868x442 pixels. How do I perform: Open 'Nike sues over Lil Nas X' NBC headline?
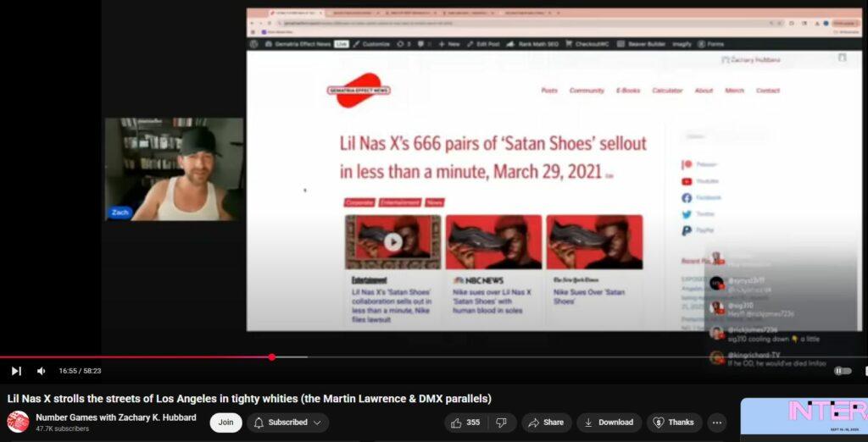[492, 301]
